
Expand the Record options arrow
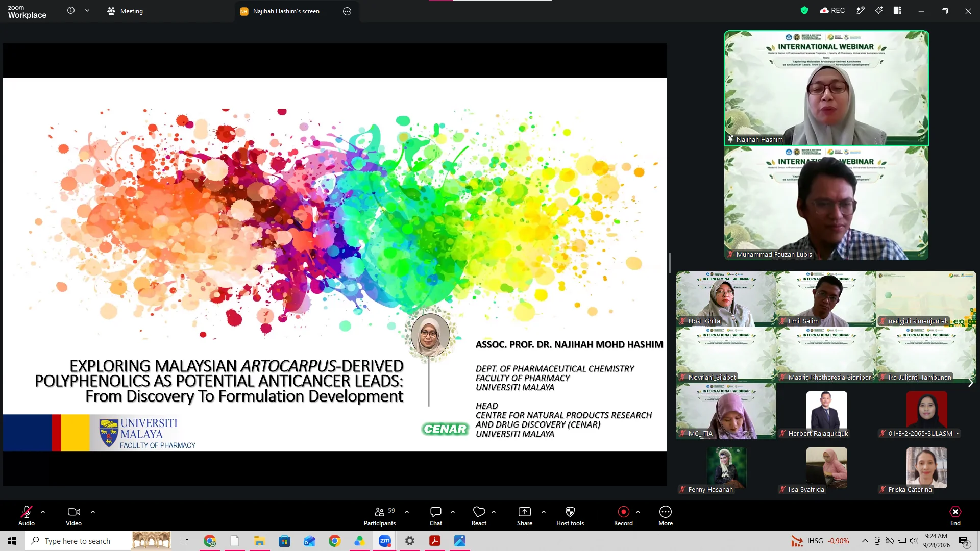(638, 511)
